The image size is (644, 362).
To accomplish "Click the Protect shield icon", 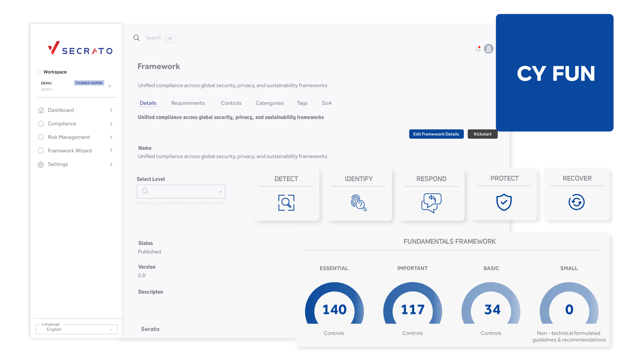I will [504, 202].
